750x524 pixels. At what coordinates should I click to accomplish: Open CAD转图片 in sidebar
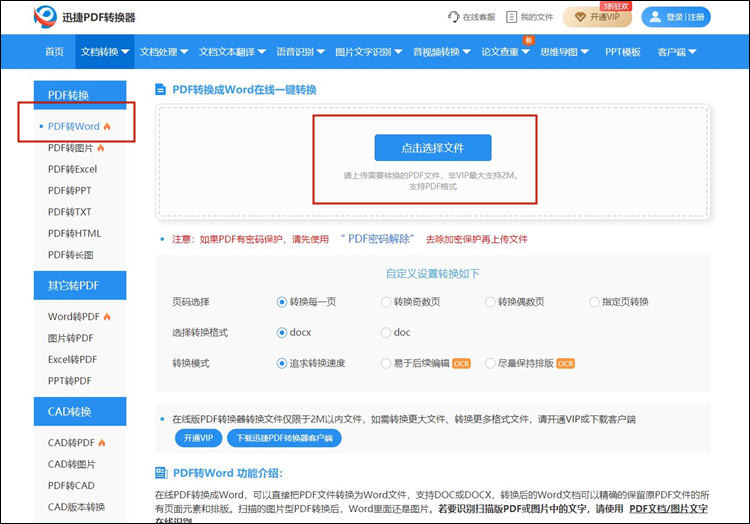tap(71, 464)
